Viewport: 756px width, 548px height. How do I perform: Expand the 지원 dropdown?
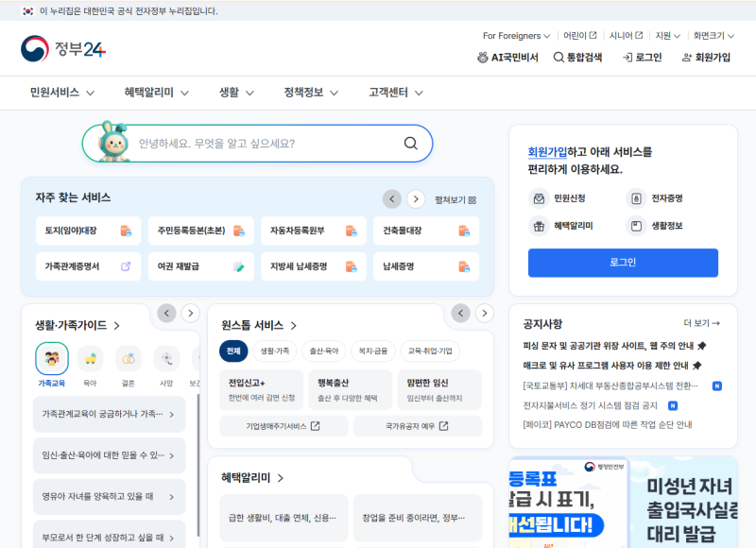tap(667, 36)
